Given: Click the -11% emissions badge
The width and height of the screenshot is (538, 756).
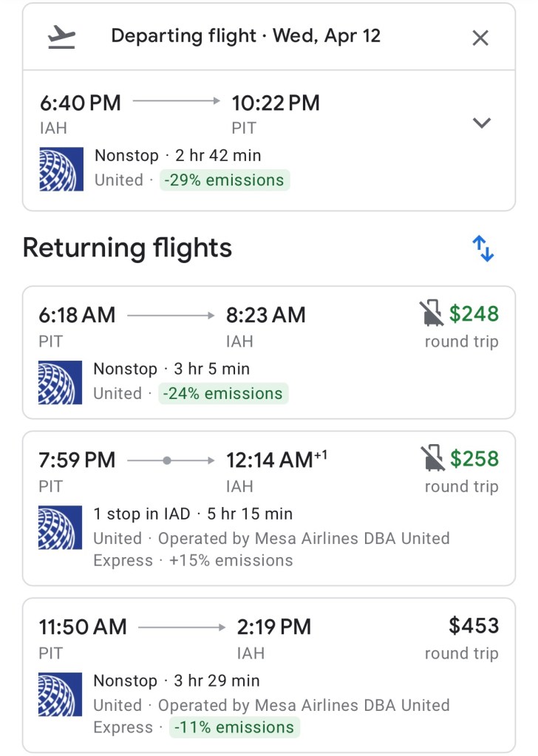Looking at the screenshot, I should click(x=235, y=727).
